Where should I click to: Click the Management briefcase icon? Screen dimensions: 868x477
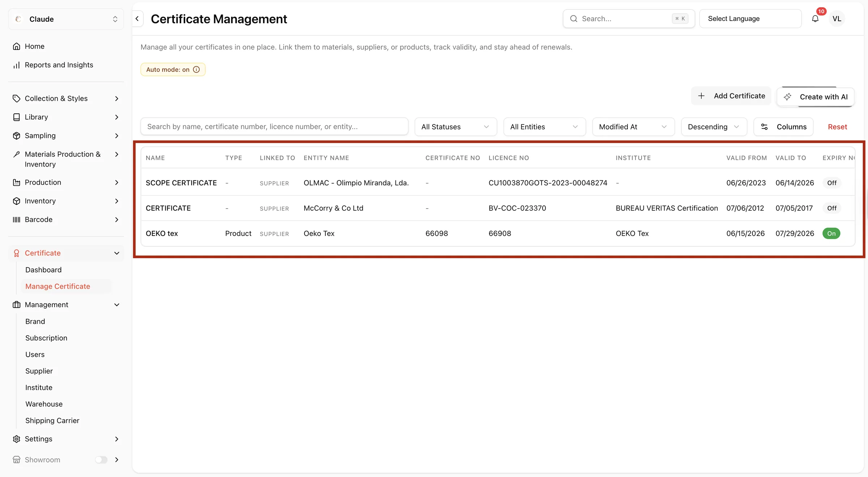click(x=16, y=305)
